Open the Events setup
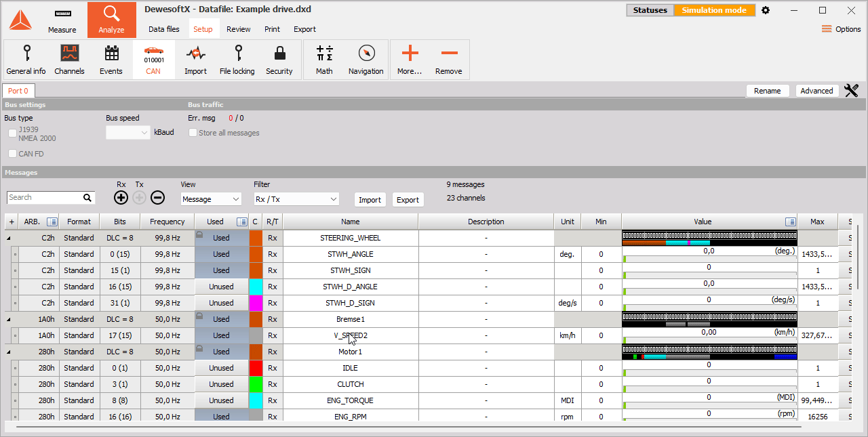 pos(111,60)
